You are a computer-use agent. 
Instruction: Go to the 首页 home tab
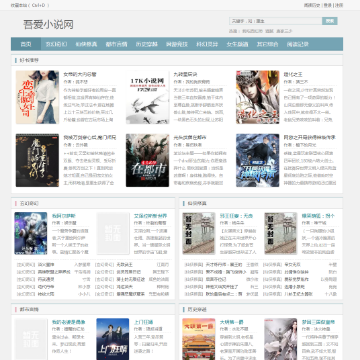[x=26, y=44]
